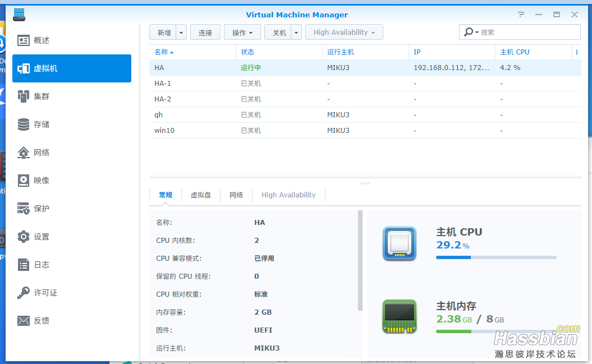
Task: Go to 网络 network sidebar icon
Action: 24,153
